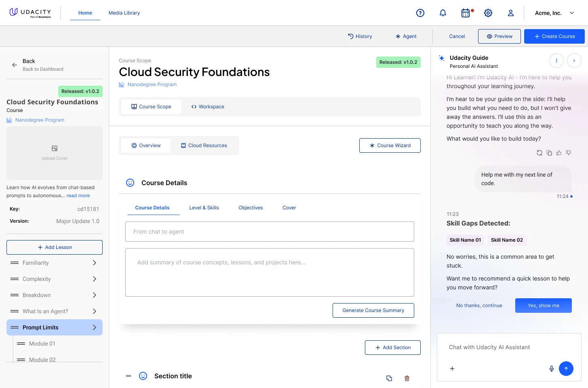Send the chat message with arrow button
588x388 pixels.
point(566,369)
